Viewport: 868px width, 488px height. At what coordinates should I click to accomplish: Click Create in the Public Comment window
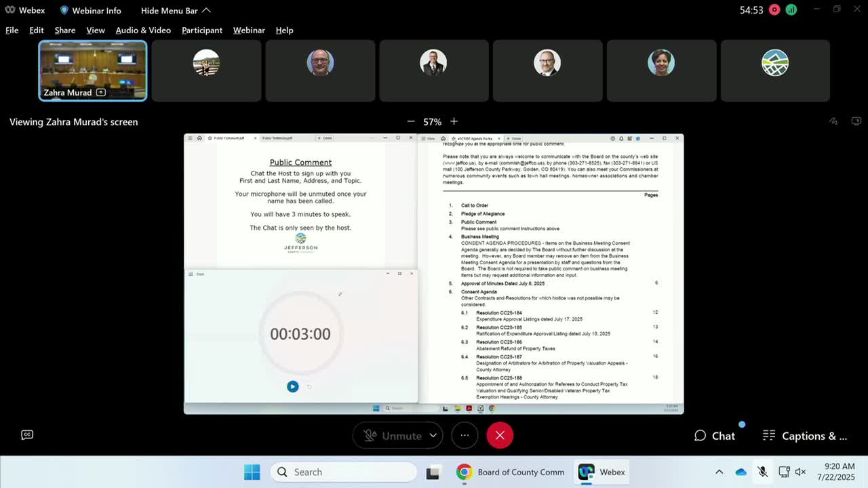[x=325, y=138]
